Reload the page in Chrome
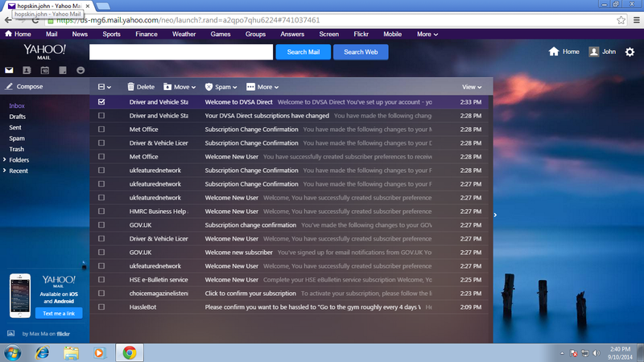644x362 pixels. [35, 20]
